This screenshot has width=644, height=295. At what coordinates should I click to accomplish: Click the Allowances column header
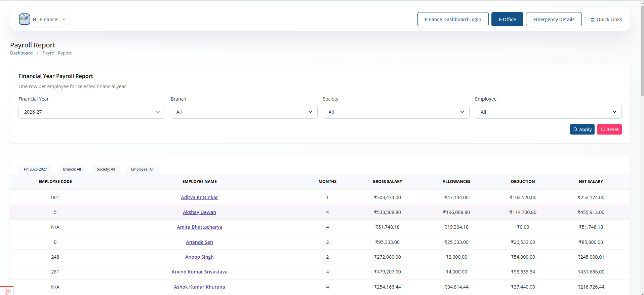(x=456, y=182)
